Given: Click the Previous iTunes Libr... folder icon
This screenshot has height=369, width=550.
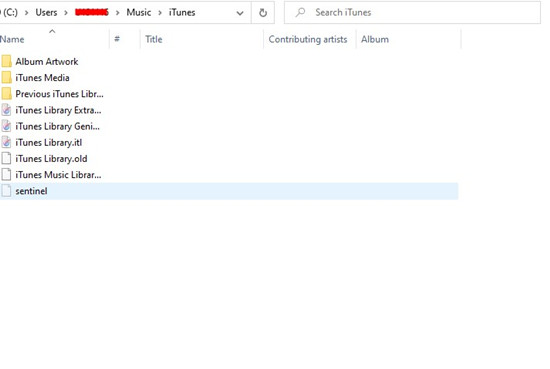Looking at the screenshot, I should click(6, 94).
